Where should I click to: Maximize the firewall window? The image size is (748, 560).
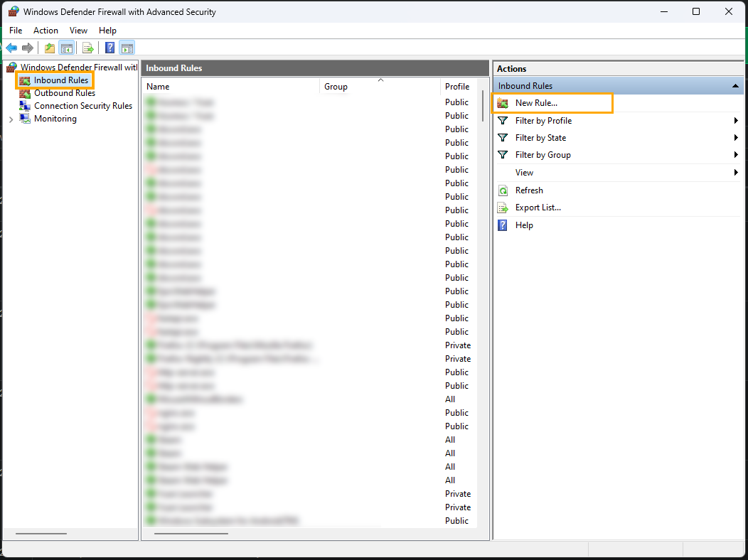click(x=696, y=11)
